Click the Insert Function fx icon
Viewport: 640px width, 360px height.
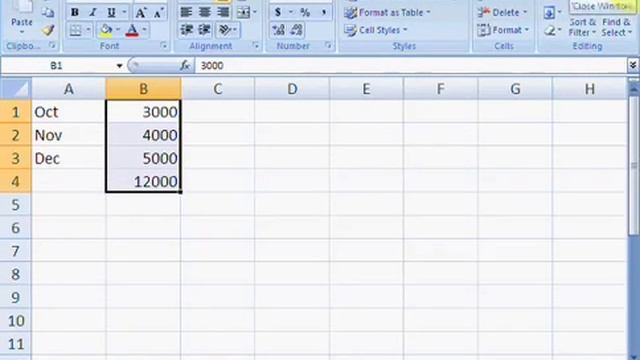click(185, 65)
